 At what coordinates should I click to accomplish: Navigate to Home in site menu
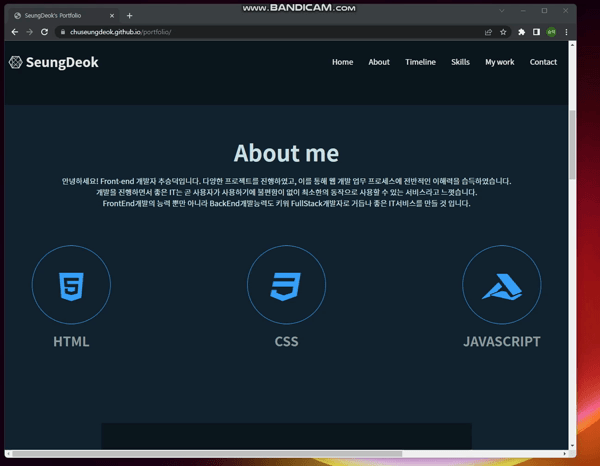tap(342, 62)
